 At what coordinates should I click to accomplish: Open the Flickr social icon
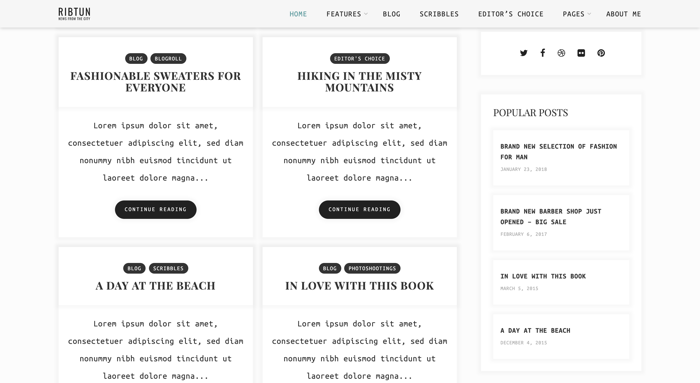pyautogui.click(x=581, y=53)
